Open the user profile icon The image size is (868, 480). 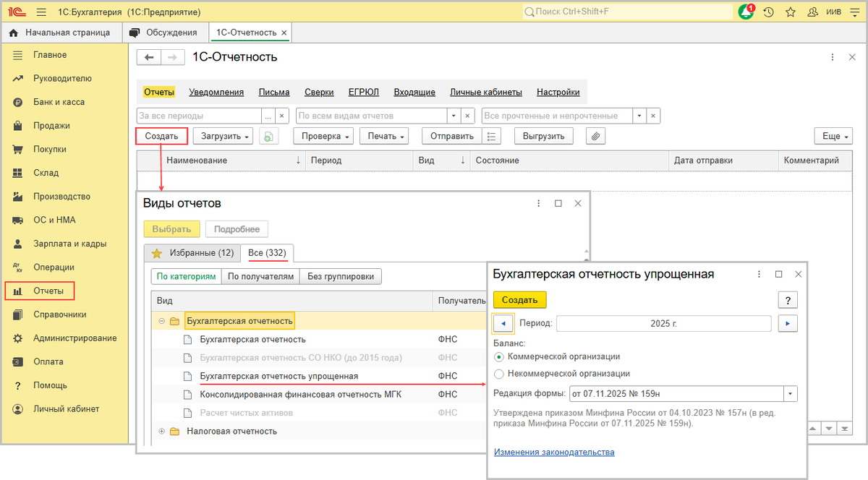tap(813, 12)
